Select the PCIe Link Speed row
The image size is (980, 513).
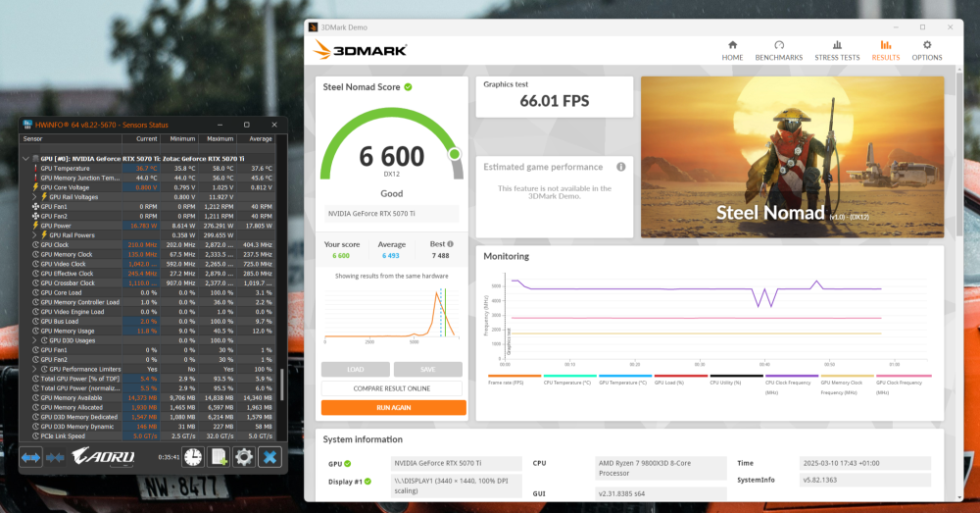pyautogui.click(x=148, y=436)
